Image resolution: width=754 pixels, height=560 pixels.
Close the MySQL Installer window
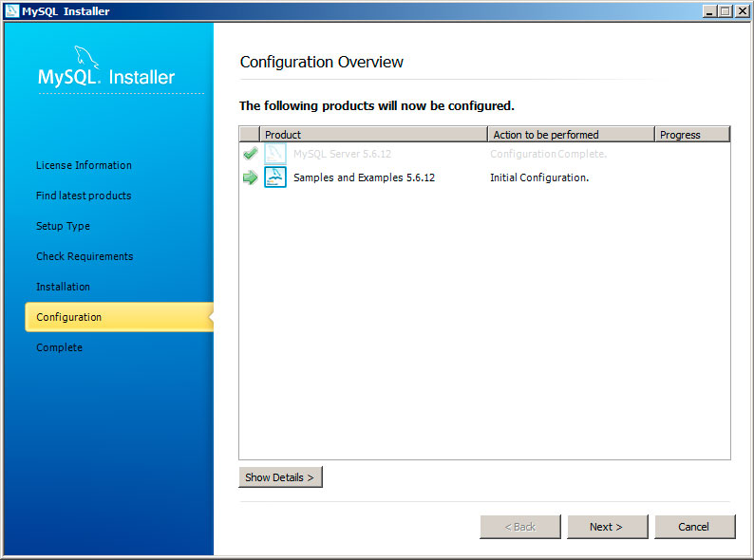click(x=742, y=10)
